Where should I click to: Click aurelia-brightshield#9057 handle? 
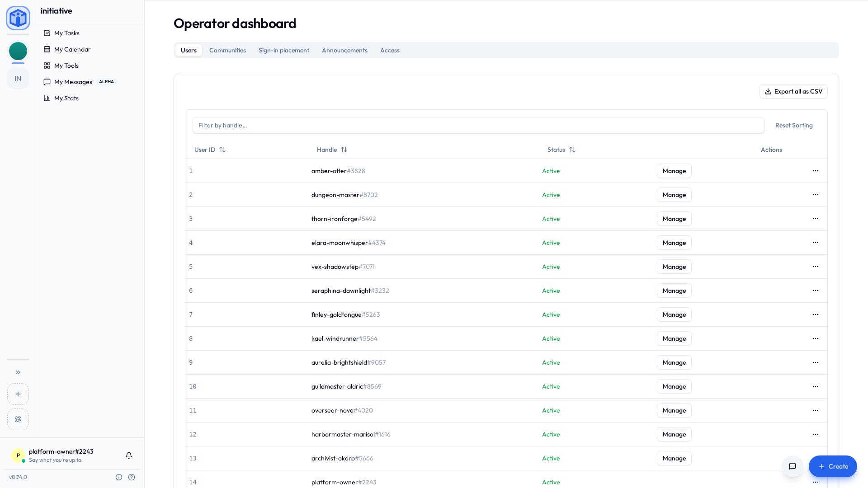(349, 362)
